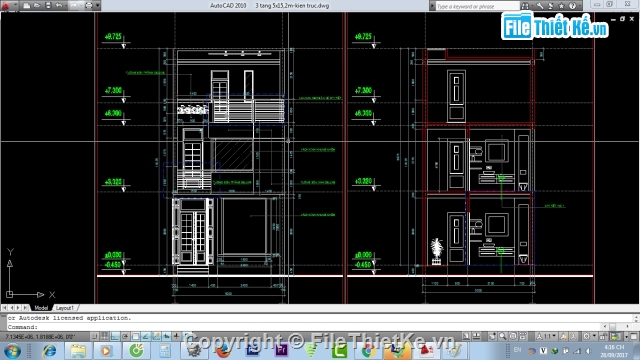The image size is (640, 360).
Task: Click the Open file icon
Action: pos(37,6)
